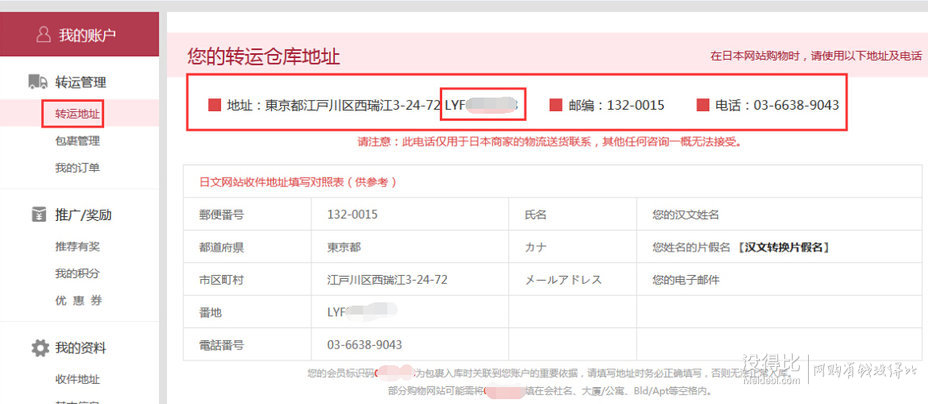Select address text 東京都江戸川区西瑞江3-24-72
This screenshot has height=404, width=928.
[352, 106]
